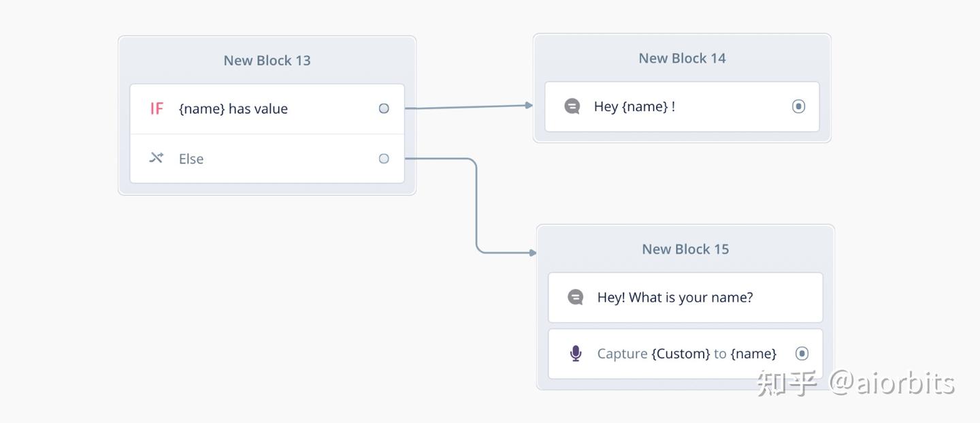Click the connector line from IF to Block 14
Screen dimensions: 980x423
[x=470, y=106]
